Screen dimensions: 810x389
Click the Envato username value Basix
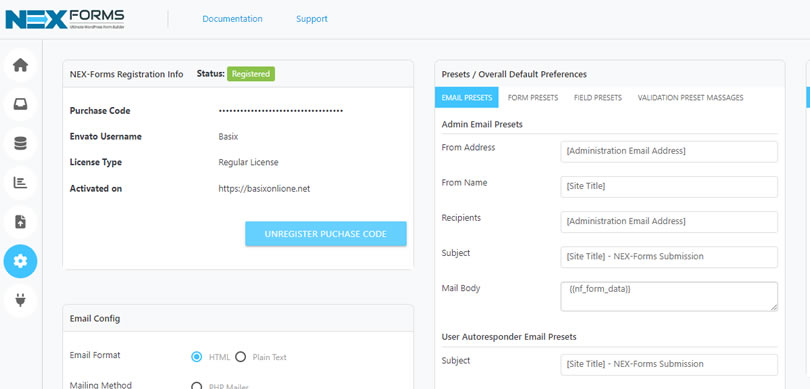[228, 137]
